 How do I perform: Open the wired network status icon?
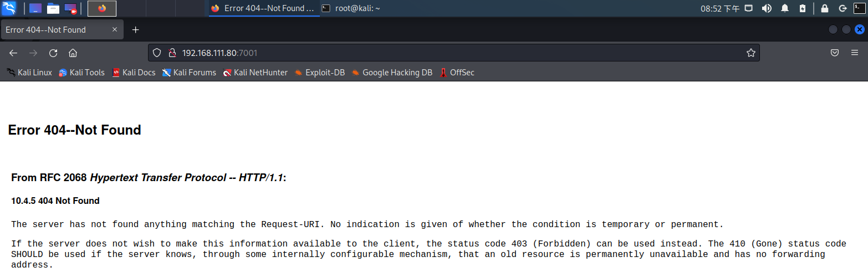pos(749,8)
